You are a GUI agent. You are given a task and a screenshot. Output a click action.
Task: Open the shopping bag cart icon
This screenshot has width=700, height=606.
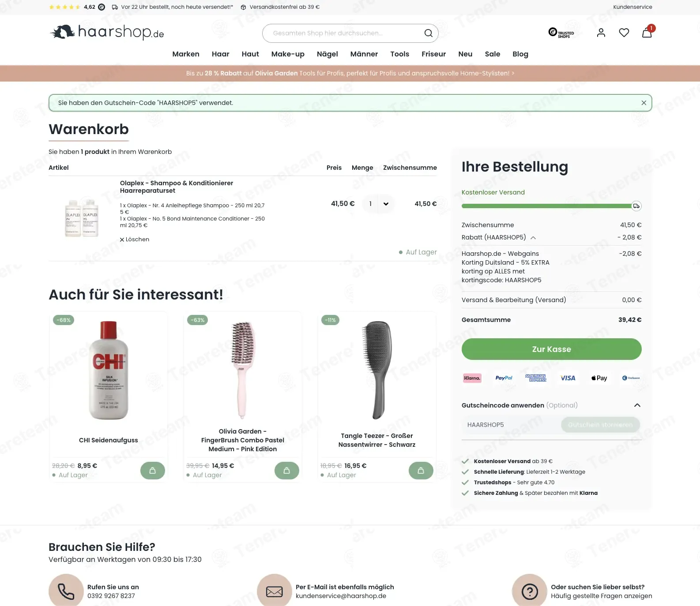(647, 32)
